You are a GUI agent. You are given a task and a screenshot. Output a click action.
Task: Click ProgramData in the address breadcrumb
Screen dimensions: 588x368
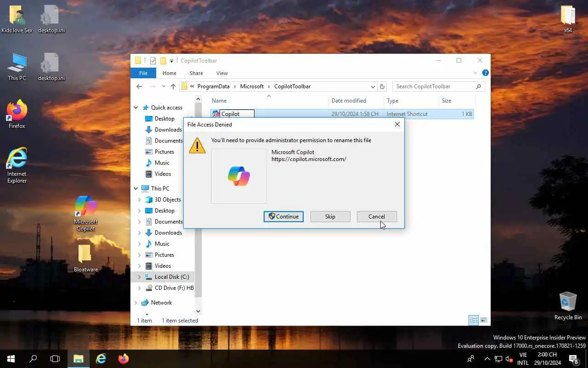click(x=213, y=86)
